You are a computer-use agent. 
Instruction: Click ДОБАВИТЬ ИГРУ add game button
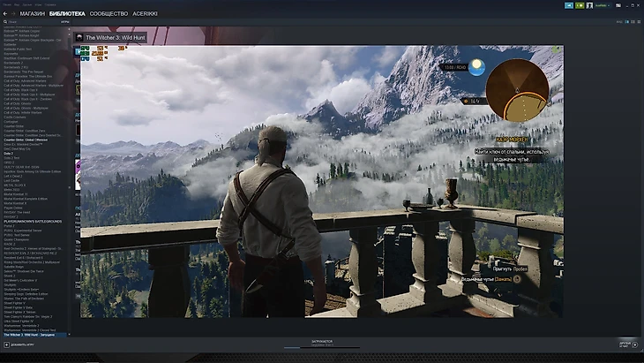point(22,344)
